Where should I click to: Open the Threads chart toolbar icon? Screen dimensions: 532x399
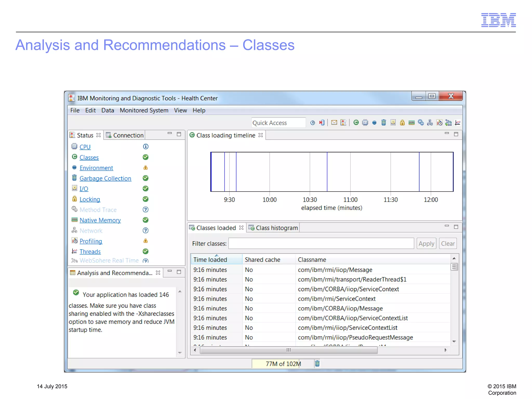pyautogui.click(x=458, y=123)
